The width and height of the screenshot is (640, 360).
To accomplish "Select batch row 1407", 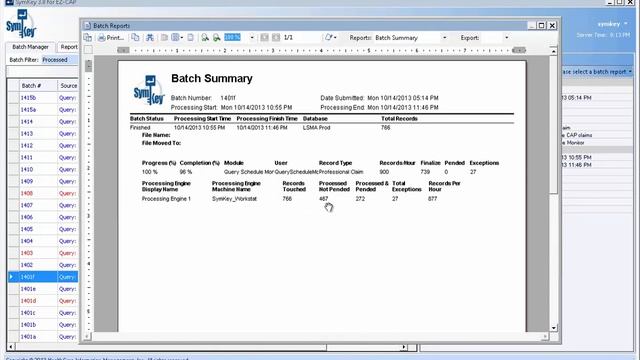I will (43, 205).
